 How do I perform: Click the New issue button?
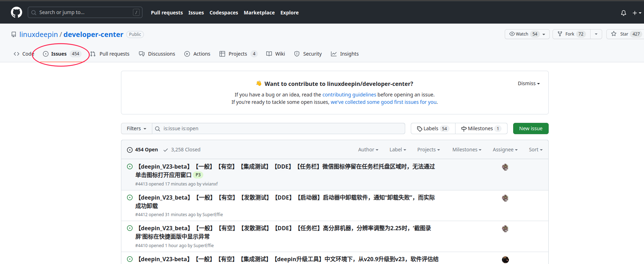point(531,128)
